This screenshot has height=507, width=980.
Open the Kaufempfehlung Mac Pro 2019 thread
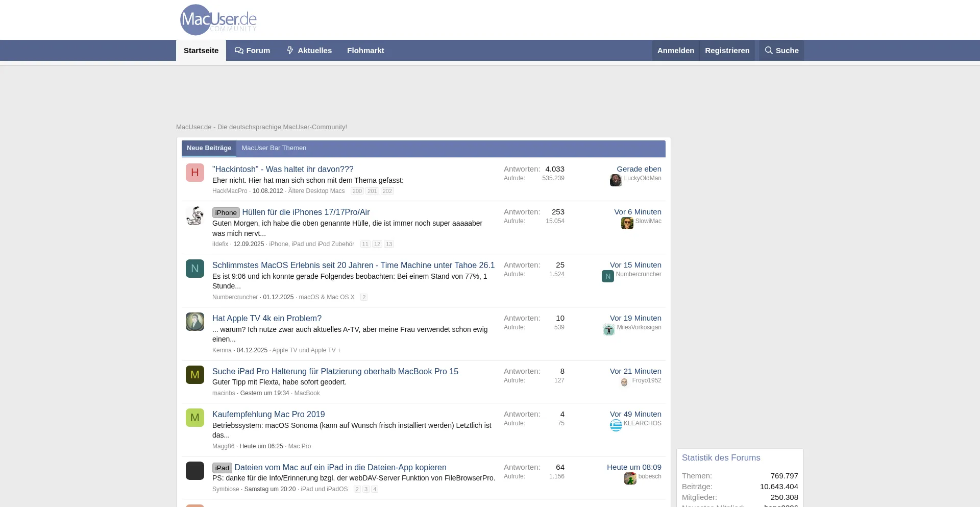tap(268, 414)
